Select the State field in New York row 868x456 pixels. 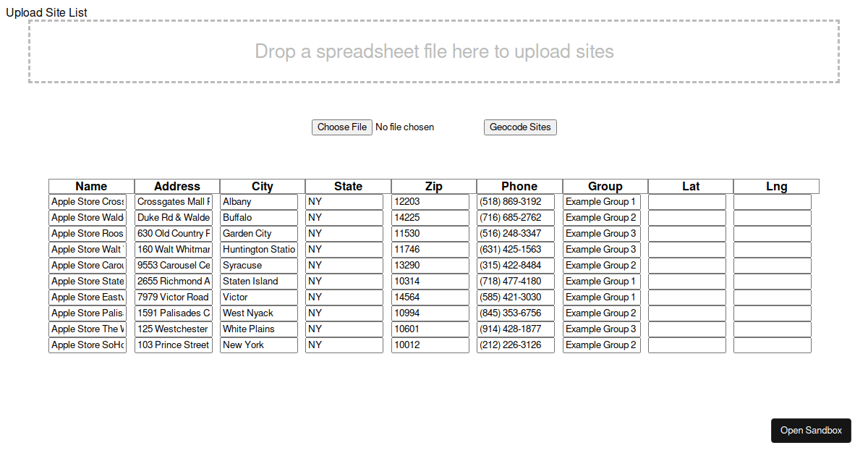click(x=344, y=345)
